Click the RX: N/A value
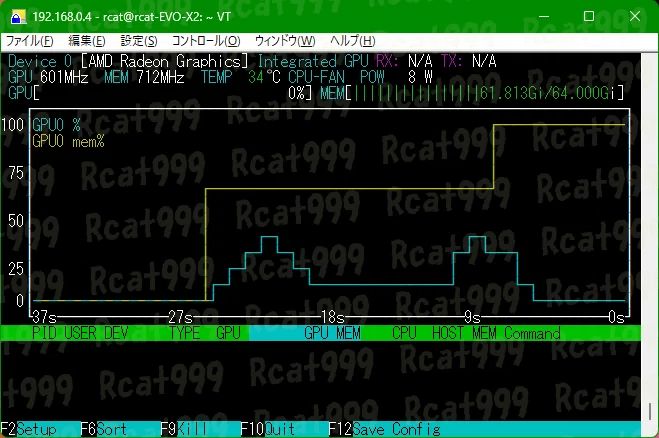 [404, 61]
